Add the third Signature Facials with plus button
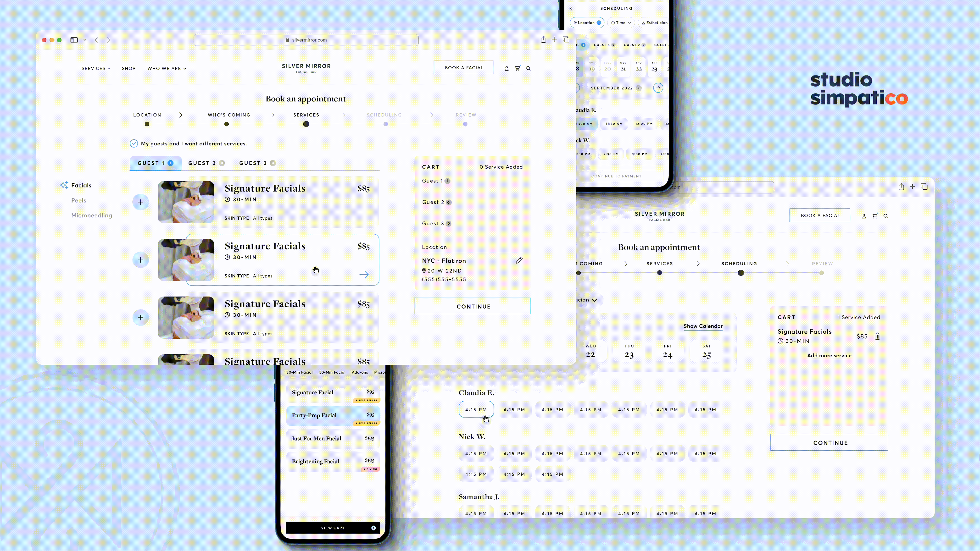Image resolution: width=980 pixels, height=551 pixels. tap(140, 318)
